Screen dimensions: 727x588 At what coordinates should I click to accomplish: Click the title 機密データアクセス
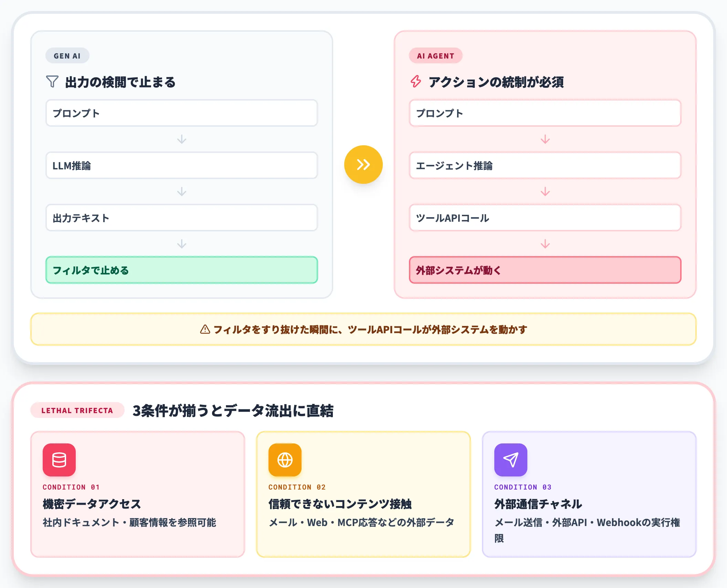(x=92, y=504)
